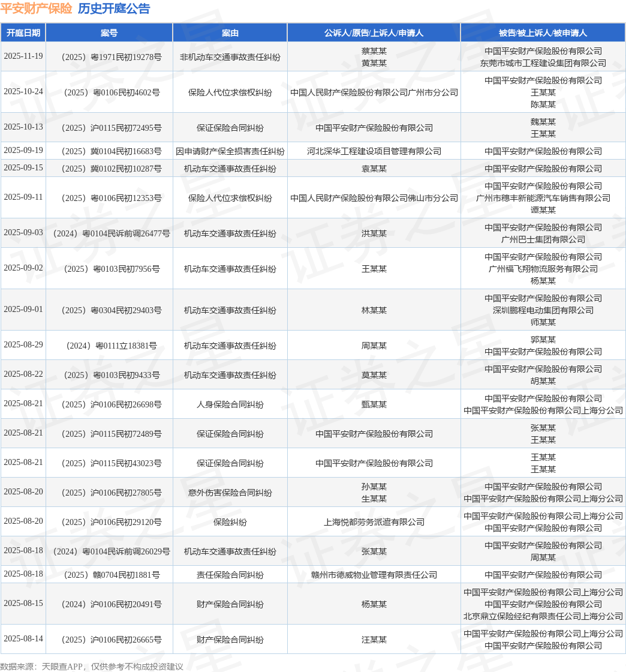Click defendant 东莞市城市工程建设集团有限公司
626x672 pixels.
click(543, 63)
